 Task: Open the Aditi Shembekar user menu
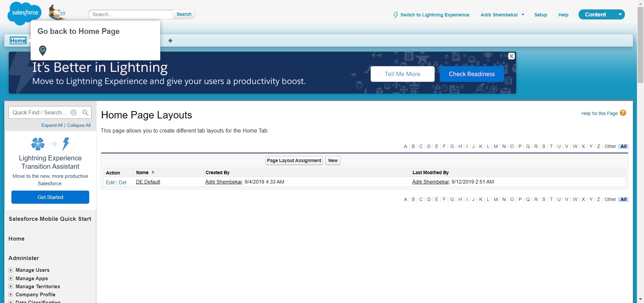click(502, 15)
